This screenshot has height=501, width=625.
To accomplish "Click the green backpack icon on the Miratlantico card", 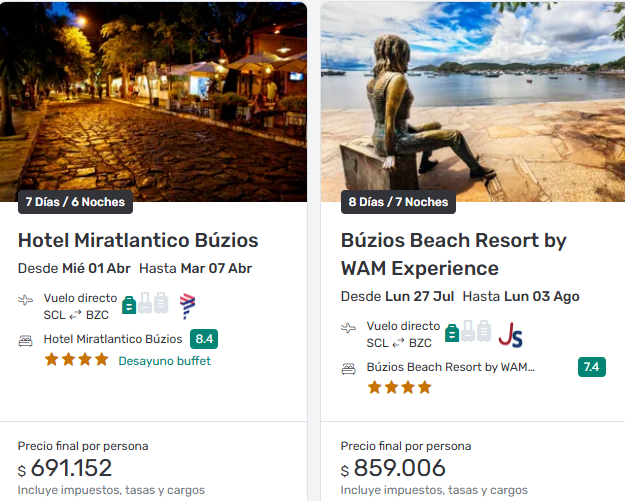I will click(x=128, y=303).
